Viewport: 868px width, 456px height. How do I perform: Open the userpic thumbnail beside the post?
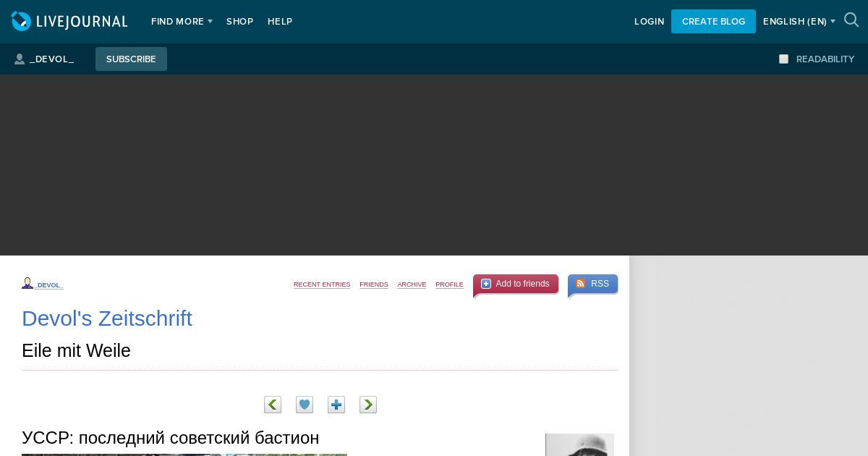click(579, 444)
